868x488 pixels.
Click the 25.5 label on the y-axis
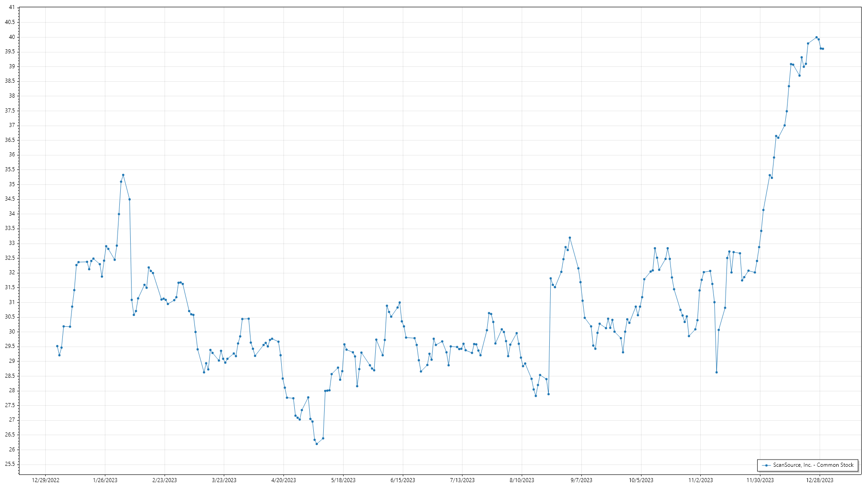coord(9,464)
